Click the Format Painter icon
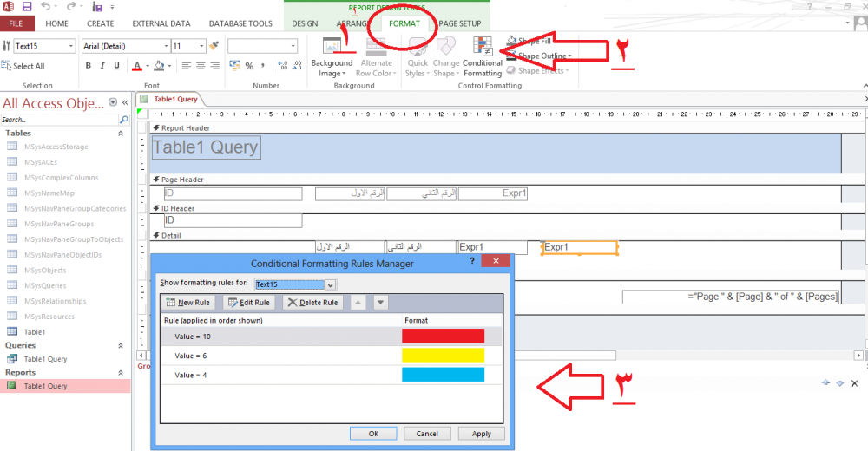 [214, 46]
